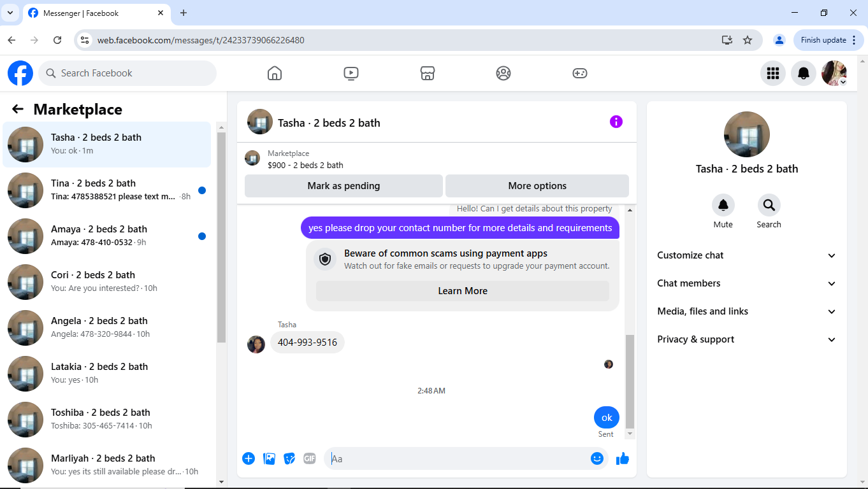Viewport: 868px width, 489px height.
Task: Open the Latakia · 2 beds 2 bath conversation
Action: (x=107, y=374)
